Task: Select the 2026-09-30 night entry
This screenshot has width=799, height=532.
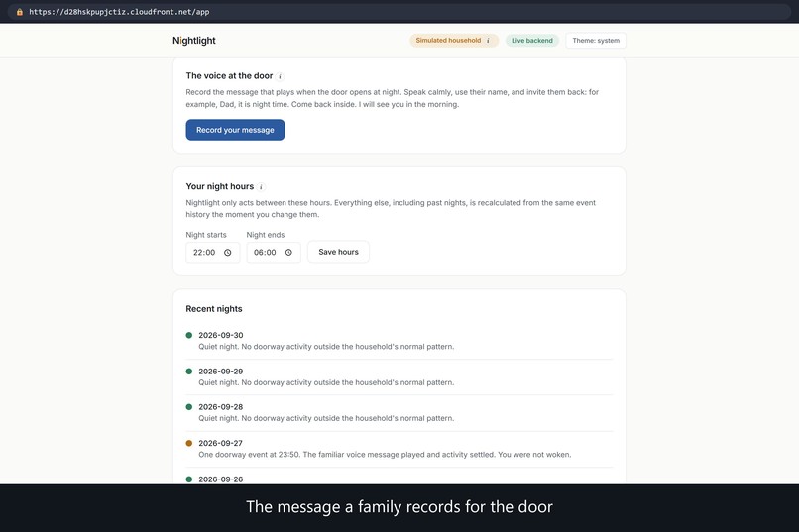Action: point(399,341)
